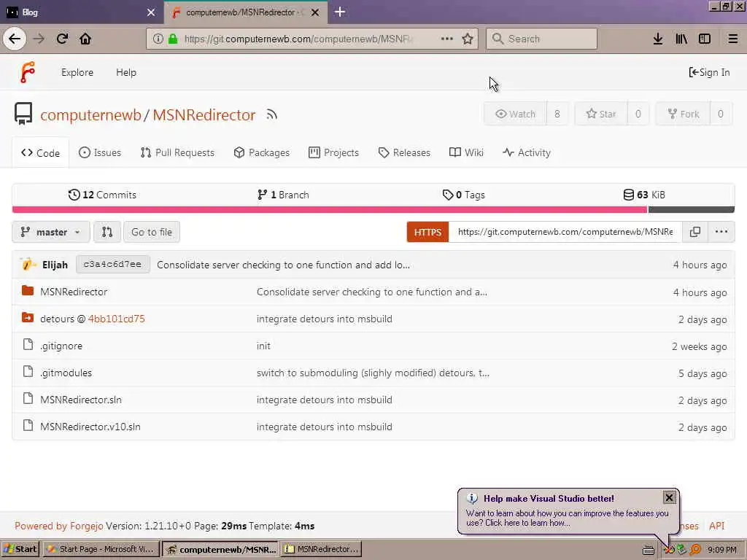Bookmark this page with the star icon
The width and height of the screenshot is (747, 560).
tap(468, 39)
